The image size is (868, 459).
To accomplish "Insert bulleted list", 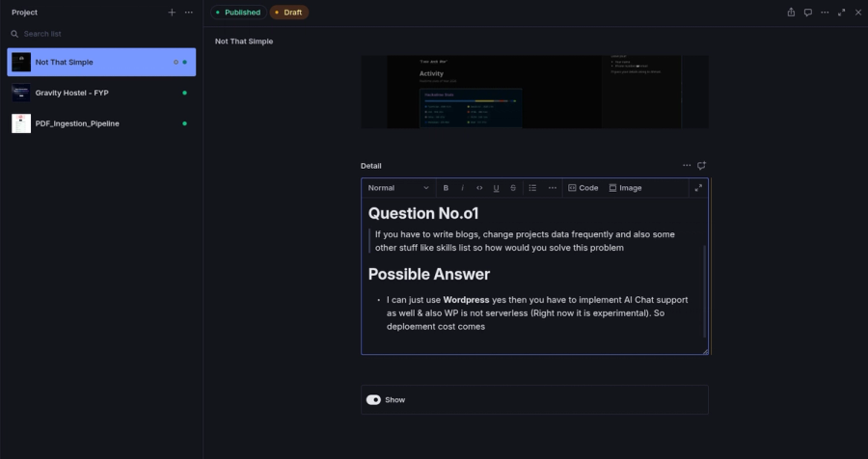I will click(x=532, y=188).
